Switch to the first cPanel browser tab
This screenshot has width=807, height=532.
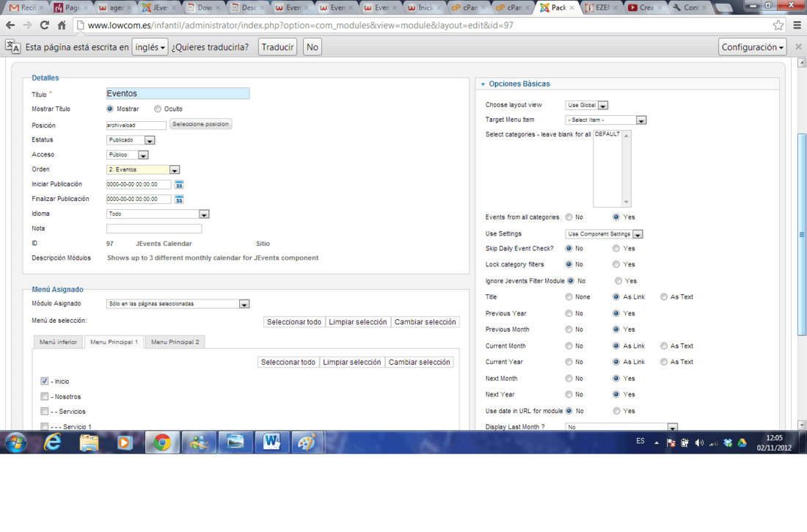466,7
